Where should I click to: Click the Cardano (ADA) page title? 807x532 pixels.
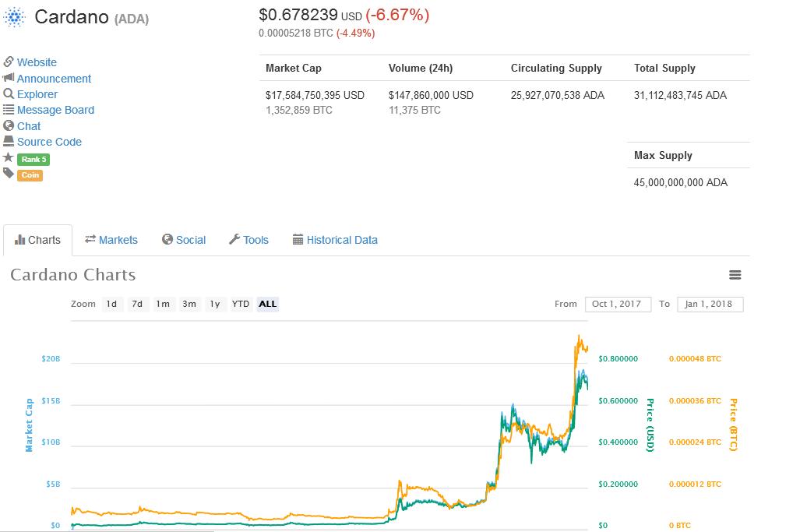(92, 17)
